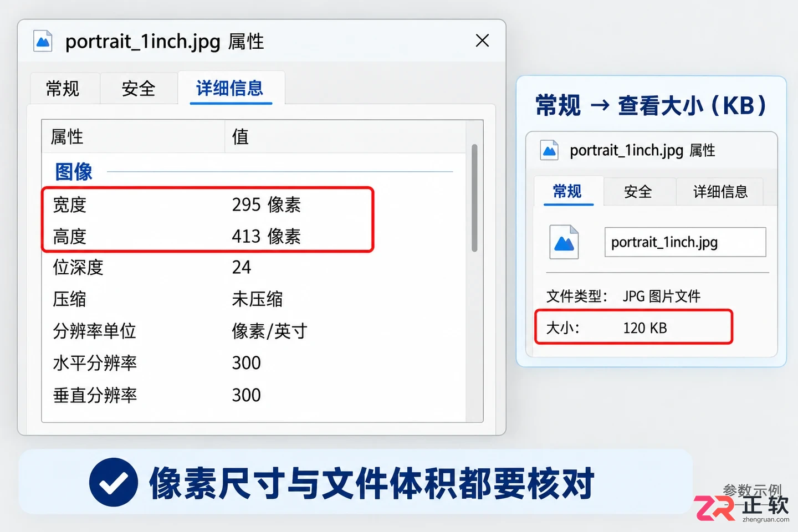The width and height of the screenshot is (798, 532).
Task: Click the vertical resolution value 300
Action: coord(247,395)
